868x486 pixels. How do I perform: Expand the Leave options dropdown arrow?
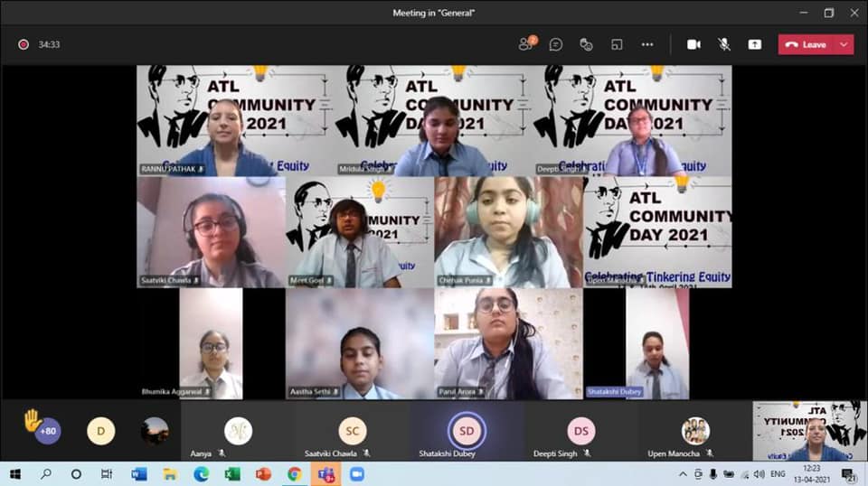click(844, 44)
